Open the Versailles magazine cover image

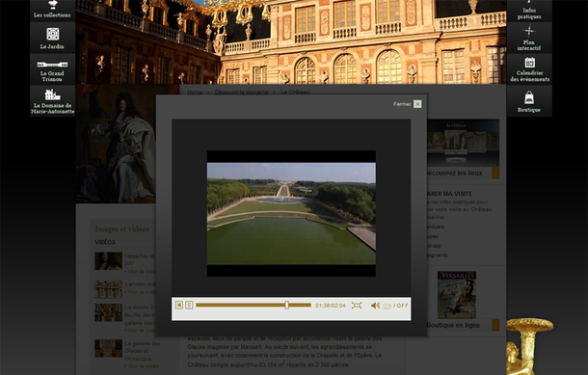coord(457,295)
